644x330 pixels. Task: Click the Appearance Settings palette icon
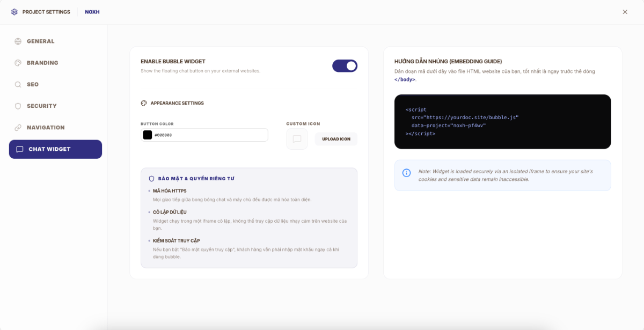(x=144, y=103)
